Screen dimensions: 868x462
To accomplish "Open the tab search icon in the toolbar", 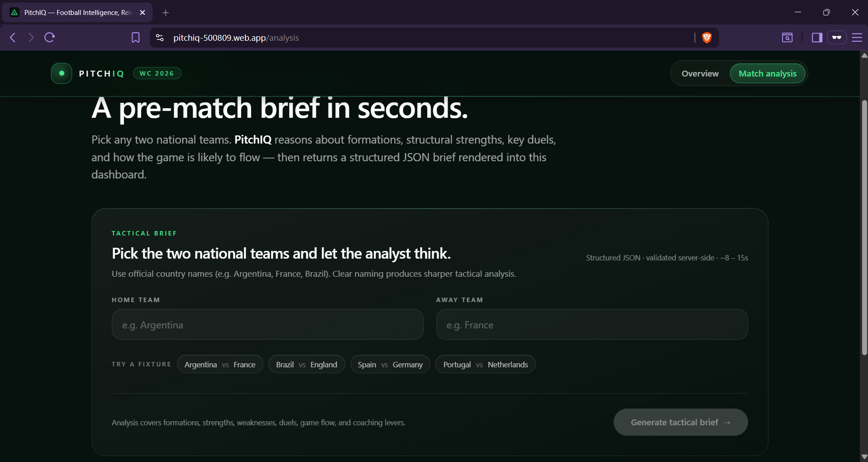I will (787, 38).
